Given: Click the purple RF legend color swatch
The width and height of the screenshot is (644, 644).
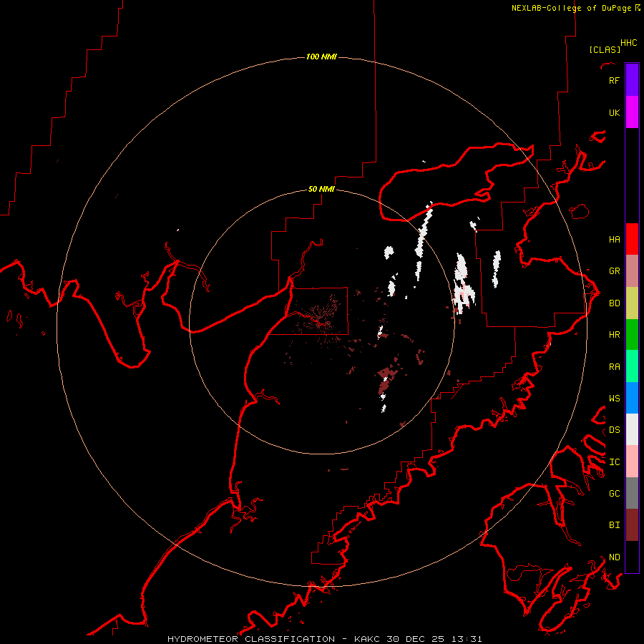Looking at the screenshot, I should (632, 80).
